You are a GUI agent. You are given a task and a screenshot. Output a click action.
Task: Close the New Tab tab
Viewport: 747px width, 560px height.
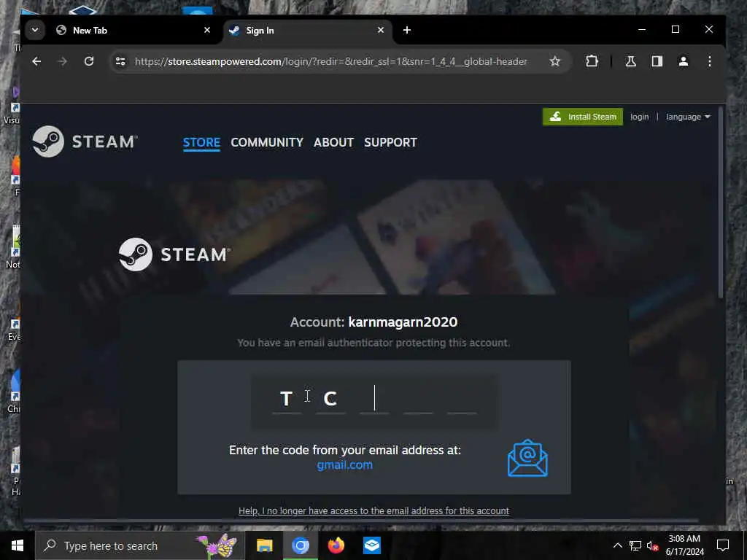pos(207,30)
